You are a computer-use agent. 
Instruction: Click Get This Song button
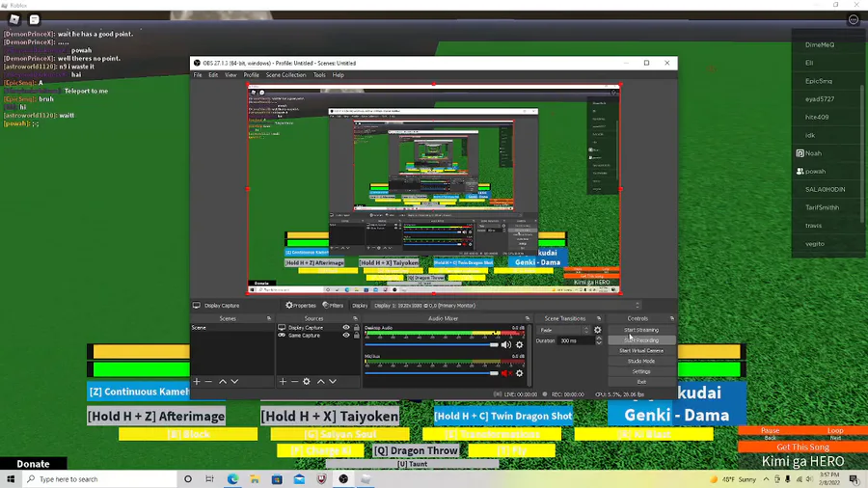(x=802, y=447)
